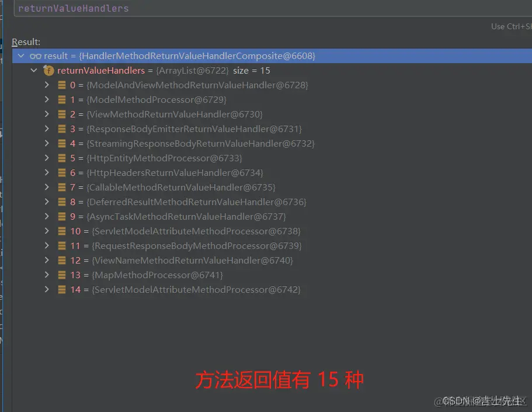This screenshot has height=412, width=532.
Task: Expand element 4 StreamingResponseBodyReturnValueHandler
Action: click(x=47, y=143)
